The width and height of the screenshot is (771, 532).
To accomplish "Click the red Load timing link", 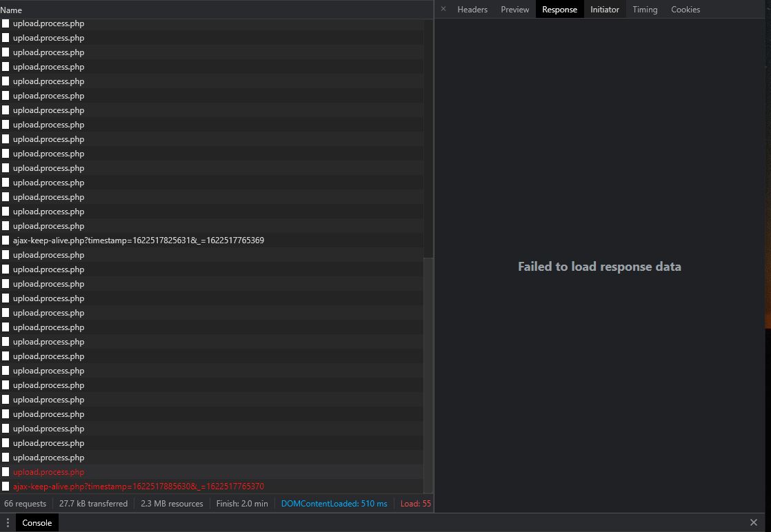I will 416,503.
